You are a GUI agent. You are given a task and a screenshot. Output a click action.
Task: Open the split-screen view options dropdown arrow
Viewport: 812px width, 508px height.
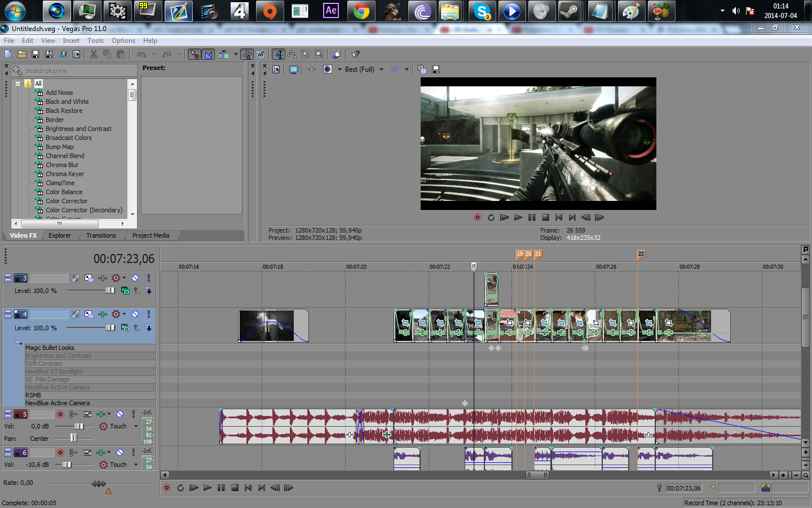339,69
